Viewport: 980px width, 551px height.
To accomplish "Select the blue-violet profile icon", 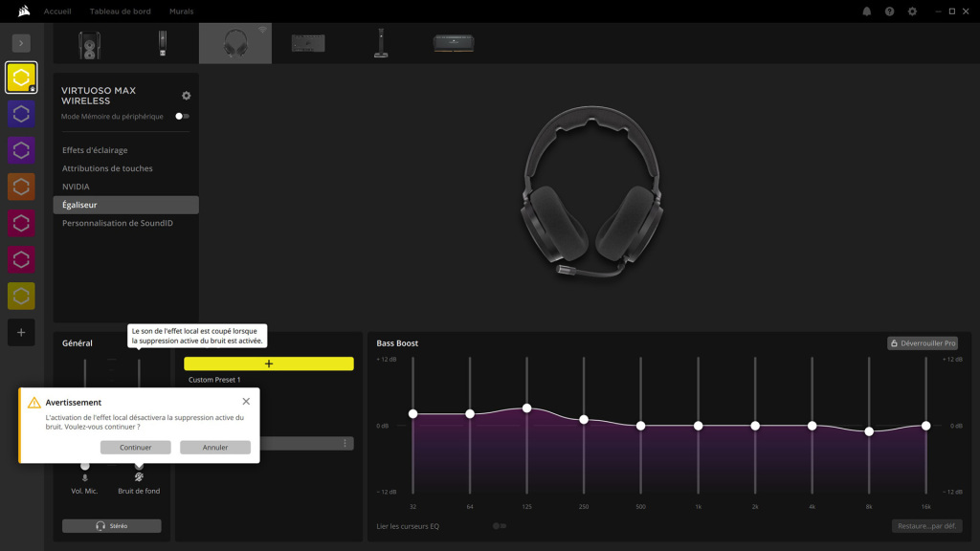I will (x=21, y=114).
